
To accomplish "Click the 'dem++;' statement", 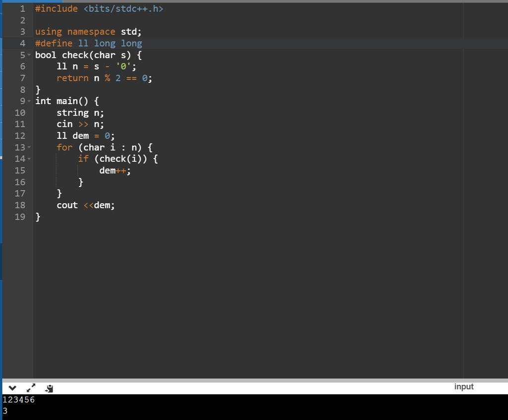I will [115, 170].
